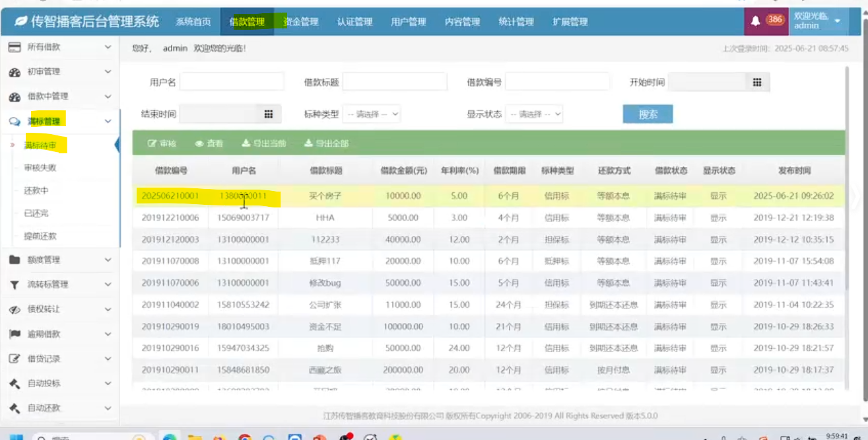Expand the 所有借款 chevron
This screenshot has height=440, width=868.
108,47
